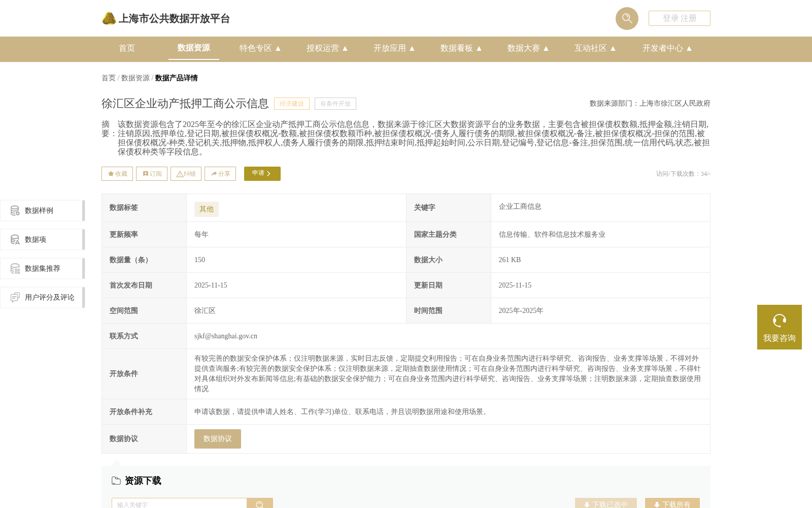Expand the 开发者中心 menu
Image resolution: width=812 pixels, height=508 pixels.
coord(667,48)
